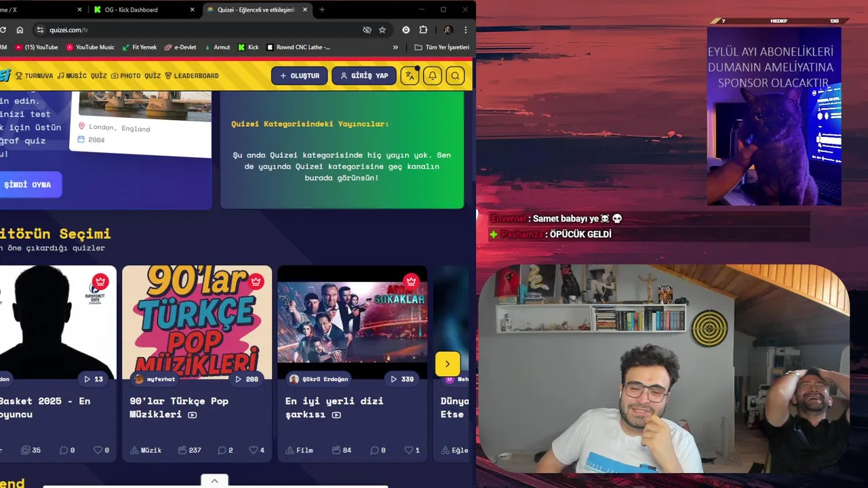Open the Leaderboard nav item
This screenshot has height=488, width=868.
click(191, 76)
